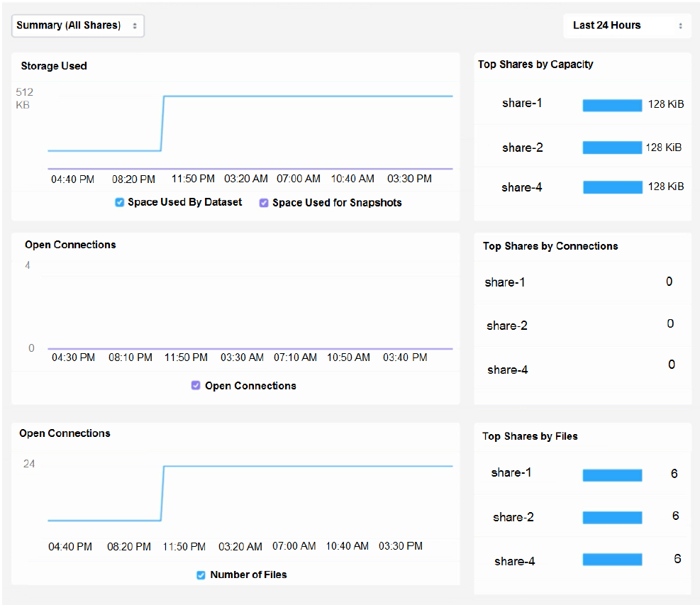Toggle Space Used By Dataset checkbox
Image resolution: width=700 pixels, height=605 pixels.
(x=120, y=203)
